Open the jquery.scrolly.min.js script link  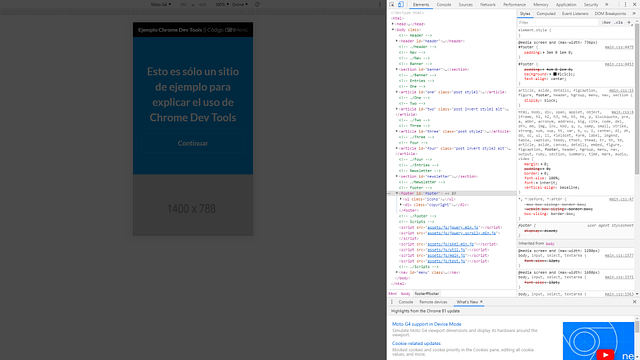coord(462,233)
